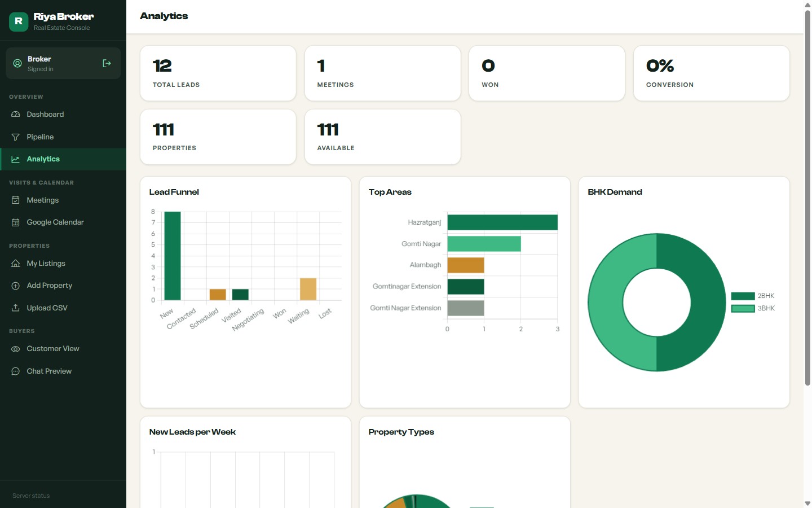Image resolution: width=812 pixels, height=508 pixels.
Task: Click the New Leads per Week title
Action: pos(192,432)
